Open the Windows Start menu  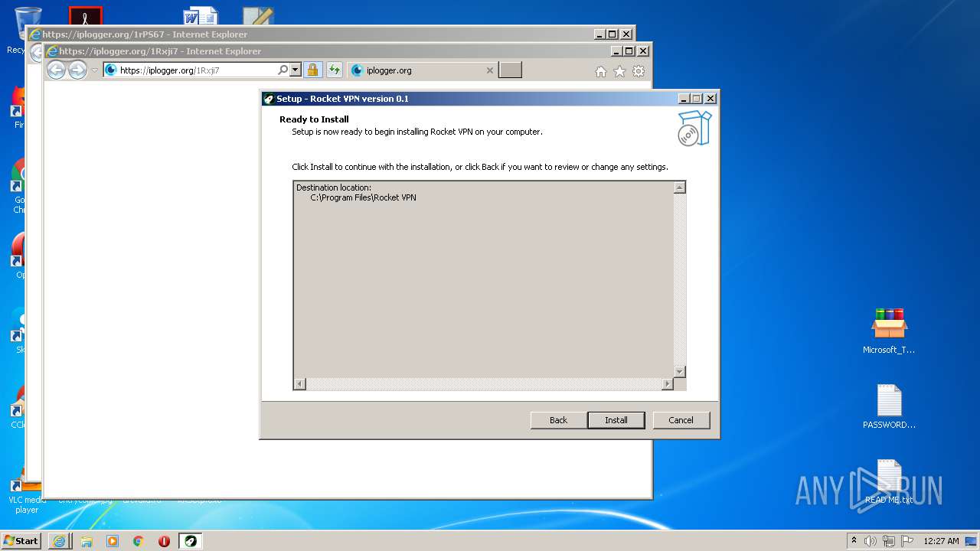tap(21, 540)
